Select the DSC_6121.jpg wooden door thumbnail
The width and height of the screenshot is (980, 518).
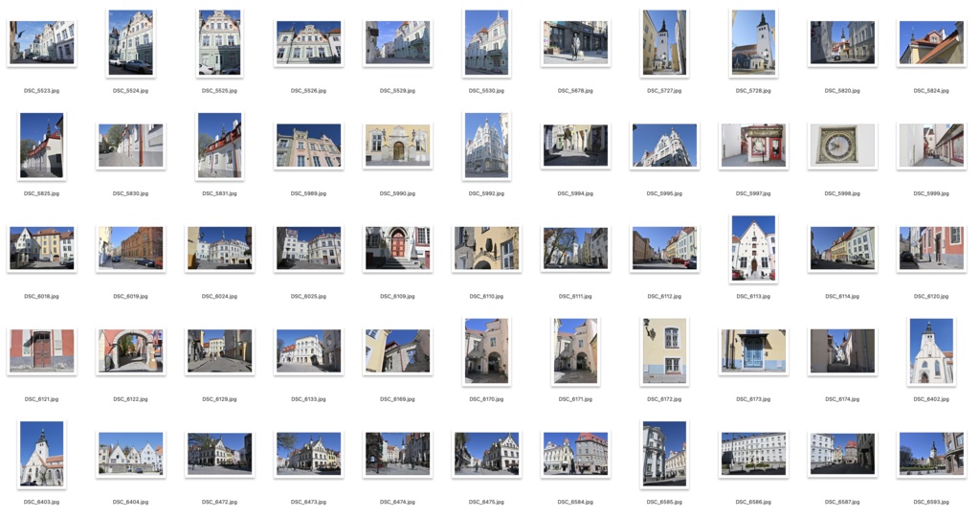click(42, 351)
